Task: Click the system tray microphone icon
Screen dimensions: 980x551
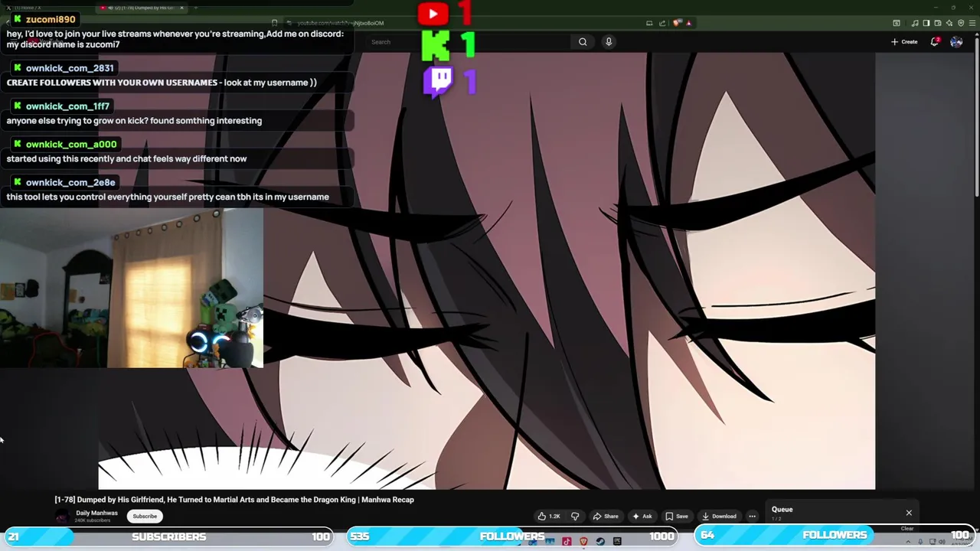Action: click(x=920, y=542)
